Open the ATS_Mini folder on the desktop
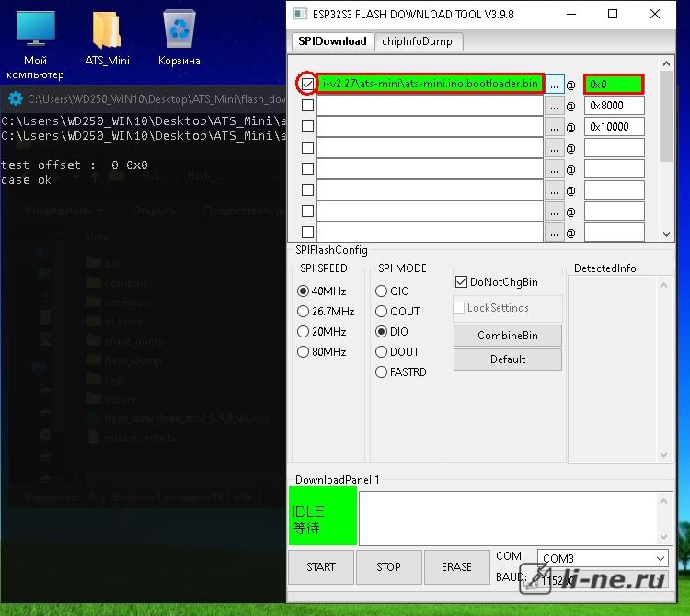The height and width of the screenshot is (616, 690). click(107, 39)
